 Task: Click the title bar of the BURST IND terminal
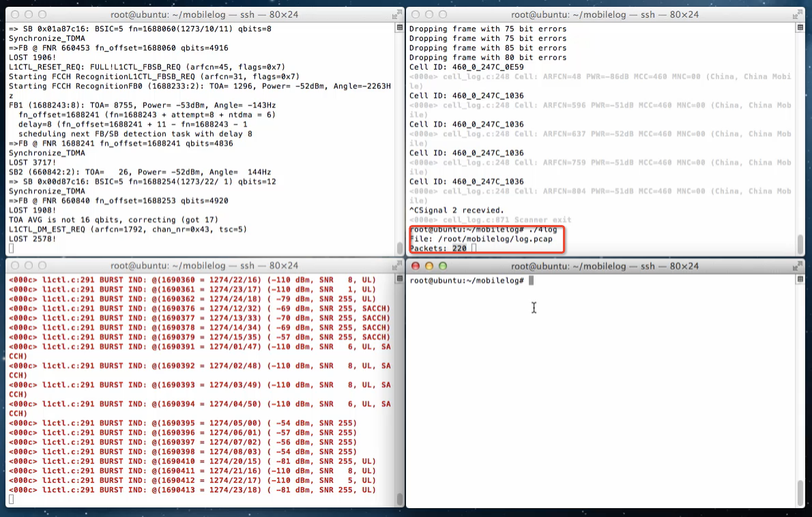[204, 265]
